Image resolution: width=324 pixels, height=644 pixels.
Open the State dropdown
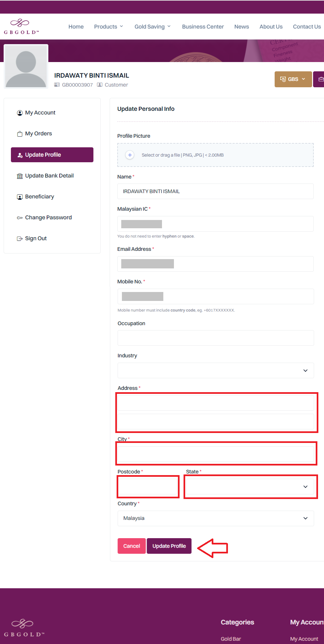(x=250, y=487)
